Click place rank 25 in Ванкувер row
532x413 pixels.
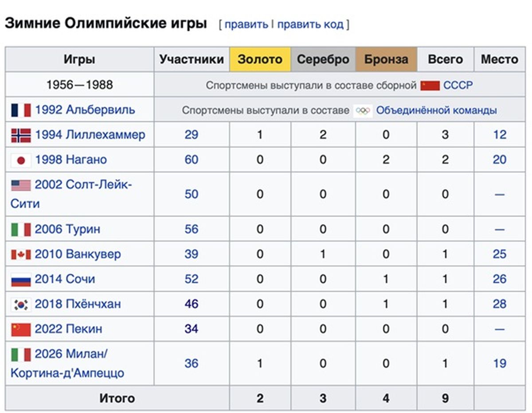click(500, 254)
